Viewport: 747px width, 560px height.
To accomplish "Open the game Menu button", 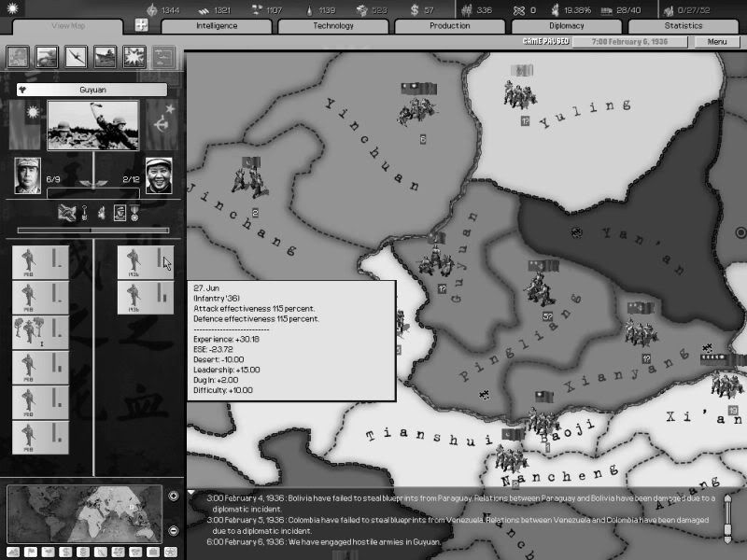I will 716,42.
